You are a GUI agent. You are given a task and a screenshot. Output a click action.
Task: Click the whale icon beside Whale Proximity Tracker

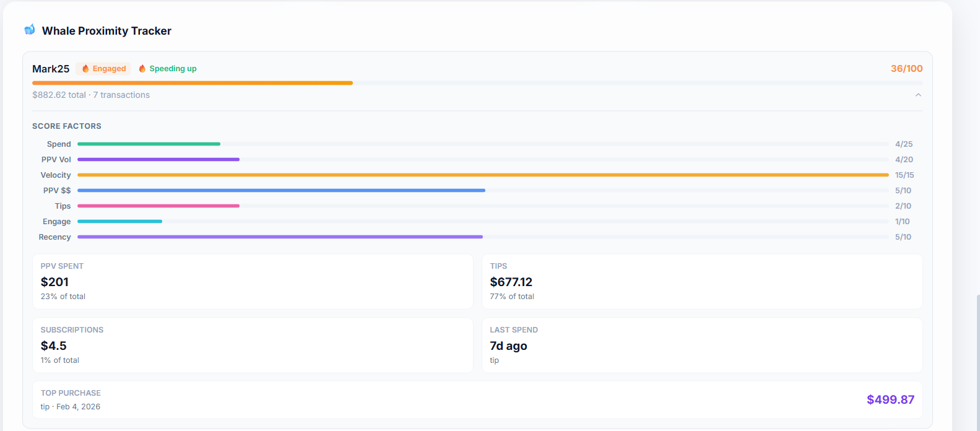(29, 30)
